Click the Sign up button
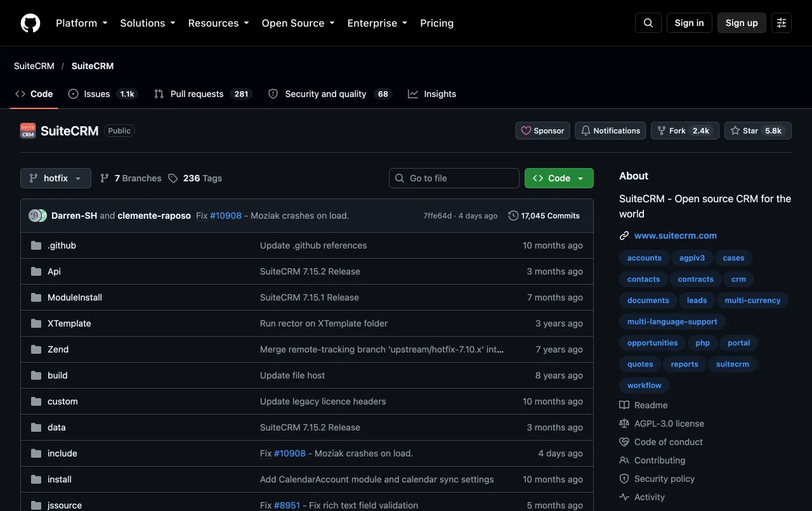This screenshot has height=511, width=812. click(x=742, y=23)
